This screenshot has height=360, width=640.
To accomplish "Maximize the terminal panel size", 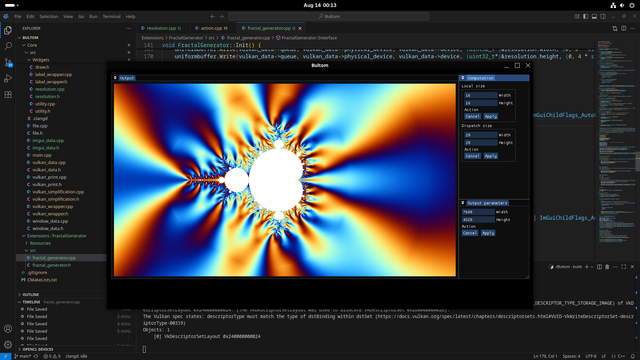I will click(624, 267).
